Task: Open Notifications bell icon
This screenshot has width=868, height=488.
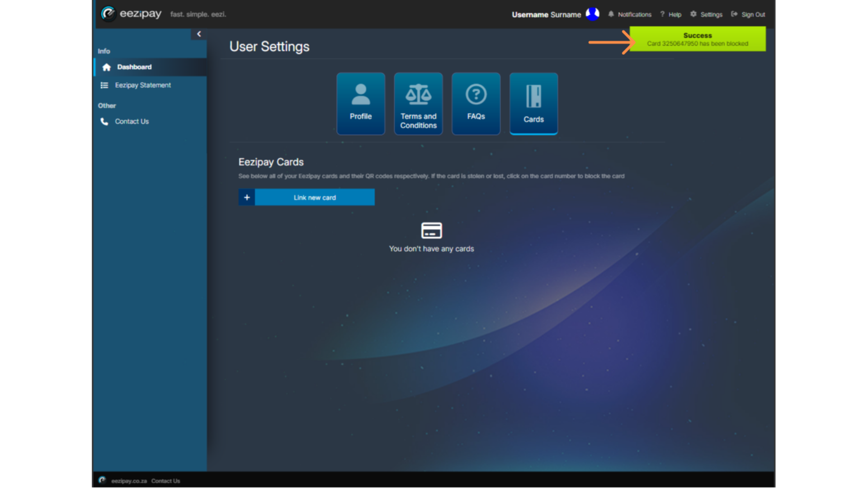Action: (x=611, y=14)
